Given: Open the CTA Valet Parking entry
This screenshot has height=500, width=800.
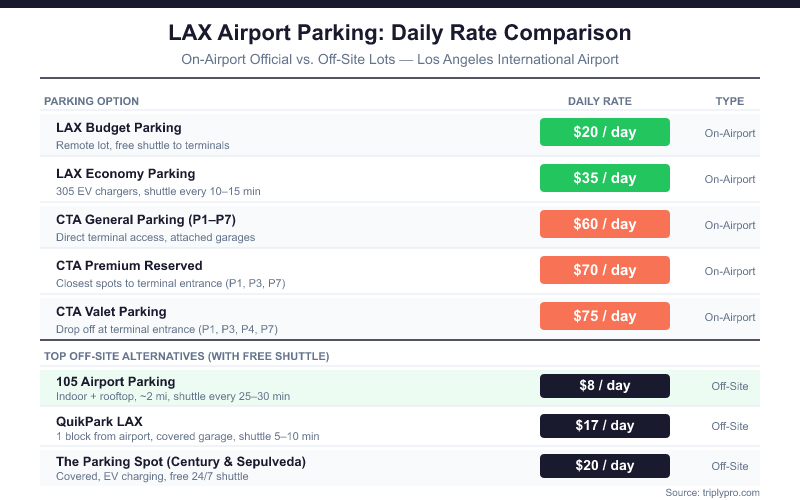Looking at the screenshot, I should (x=111, y=312).
